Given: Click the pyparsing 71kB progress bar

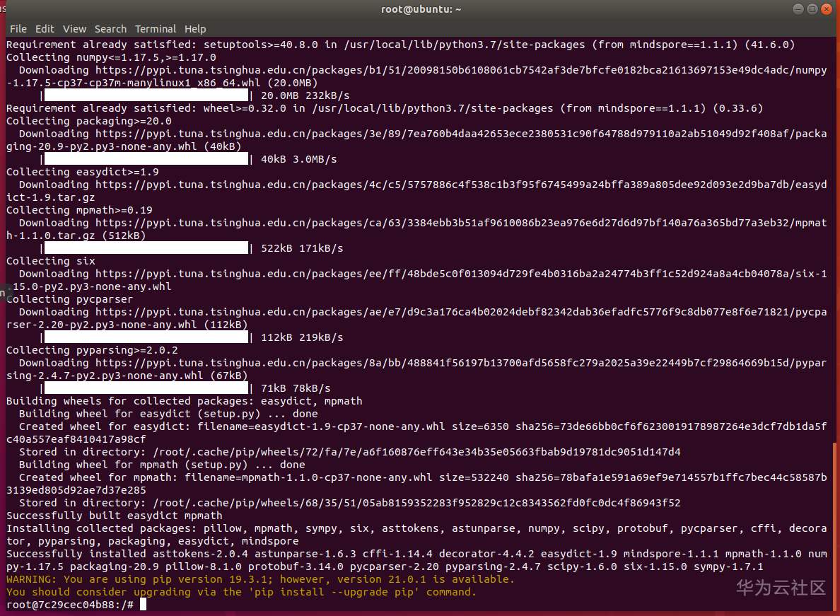Looking at the screenshot, I should 146,388.
